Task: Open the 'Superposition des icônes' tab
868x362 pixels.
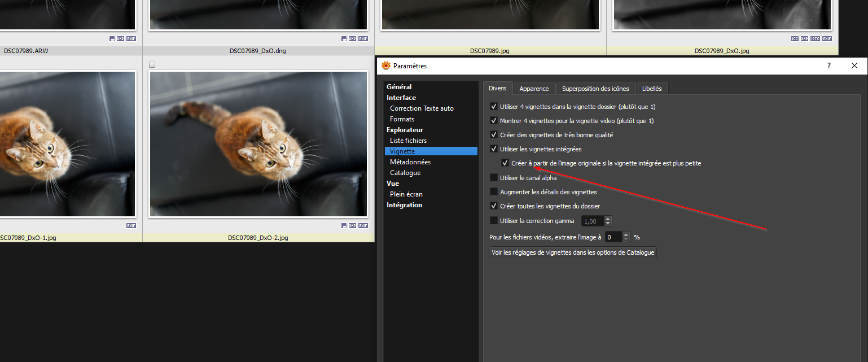Action: 595,89
